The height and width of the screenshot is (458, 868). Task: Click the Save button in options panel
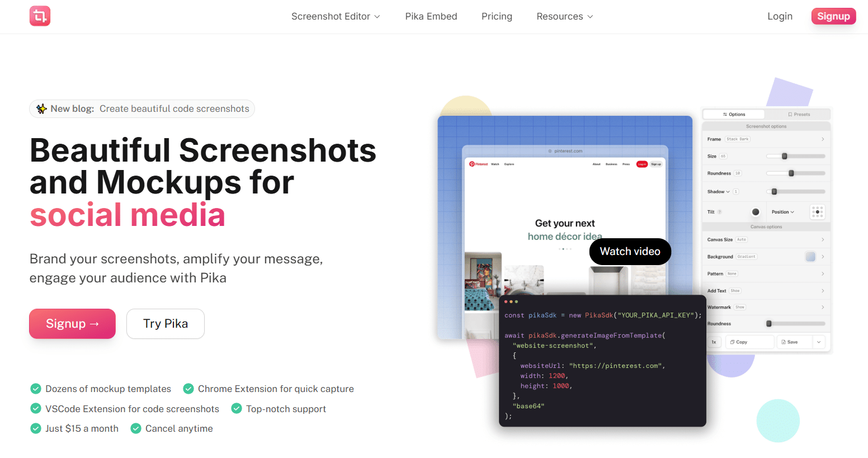(794, 342)
